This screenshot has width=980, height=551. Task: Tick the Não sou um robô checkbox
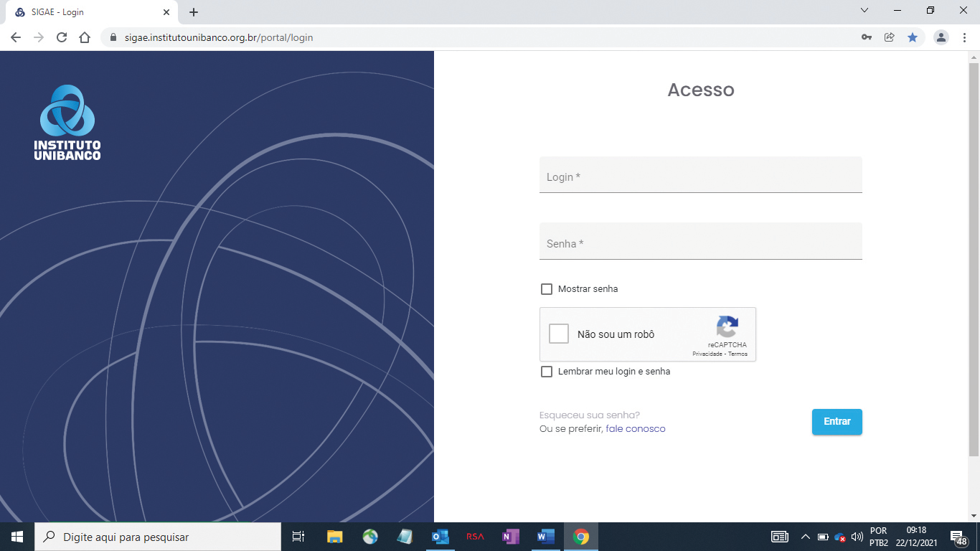pos(559,334)
